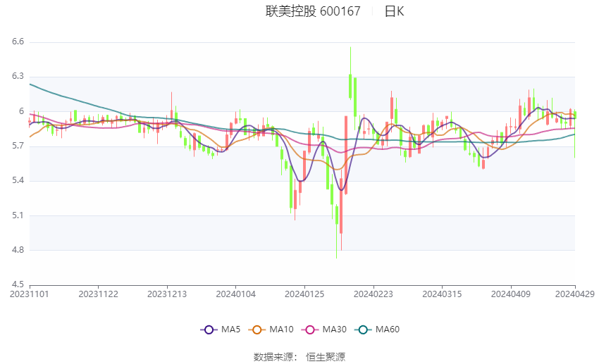Click the 日K label in title

coord(394,11)
